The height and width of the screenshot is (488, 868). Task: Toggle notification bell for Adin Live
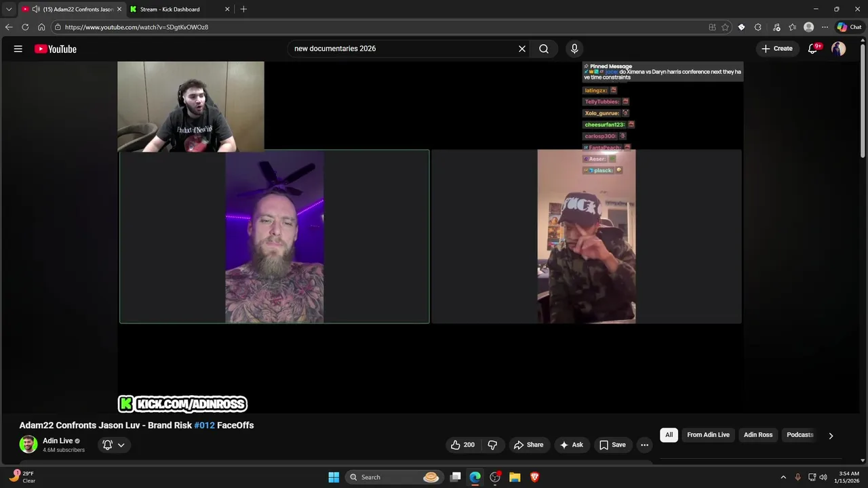coord(107,445)
